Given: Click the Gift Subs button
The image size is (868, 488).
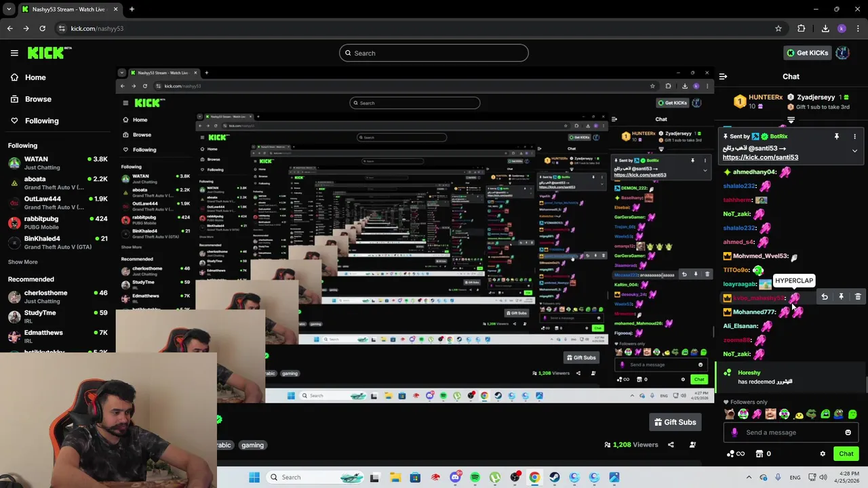Looking at the screenshot, I should point(675,422).
